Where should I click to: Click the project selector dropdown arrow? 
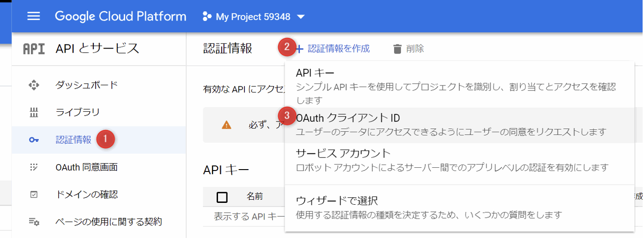301,17
